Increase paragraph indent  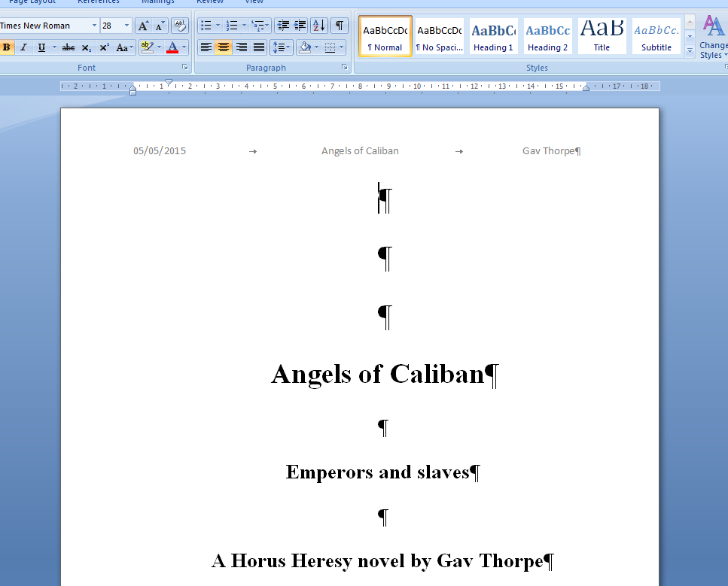tap(300, 26)
